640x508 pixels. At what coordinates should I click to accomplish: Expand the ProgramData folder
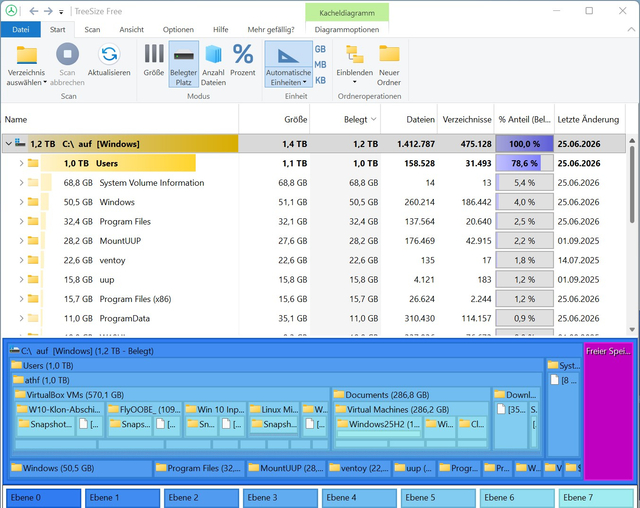[21, 318]
